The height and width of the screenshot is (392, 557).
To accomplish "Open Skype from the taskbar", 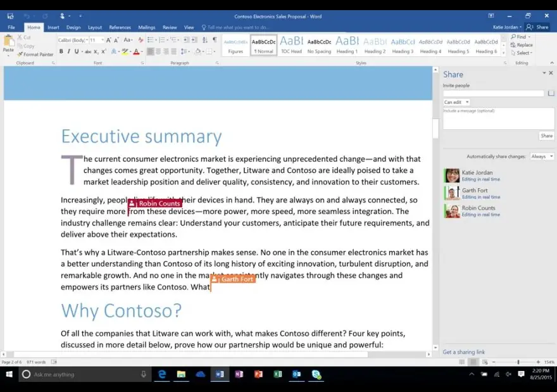I will pos(316,374).
